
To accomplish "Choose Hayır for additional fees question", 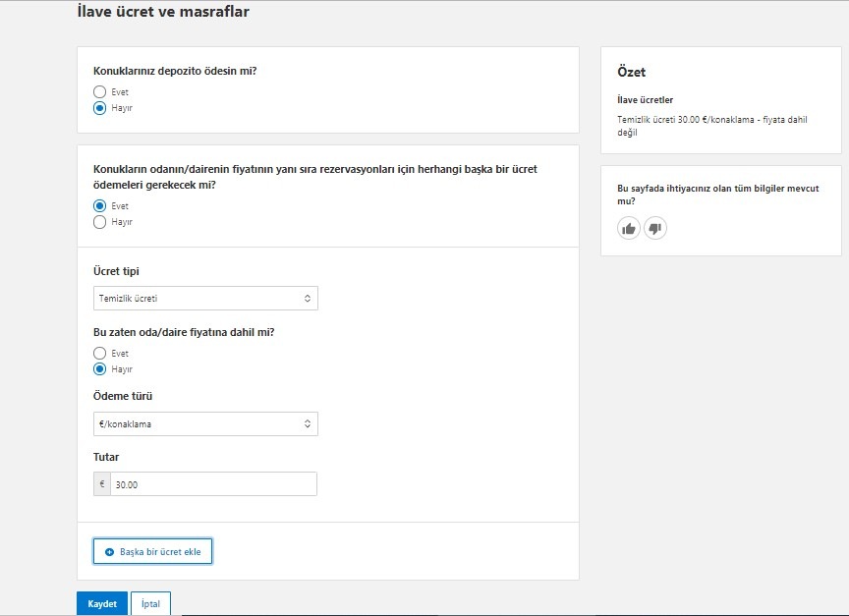I will click(x=99, y=222).
